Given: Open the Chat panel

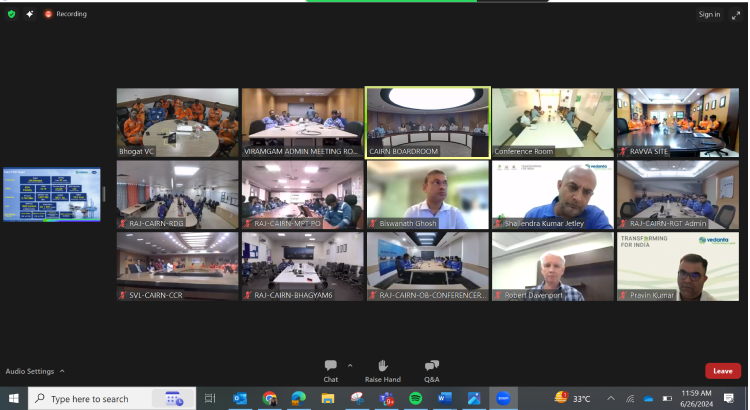Looking at the screenshot, I should click(330, 366).
